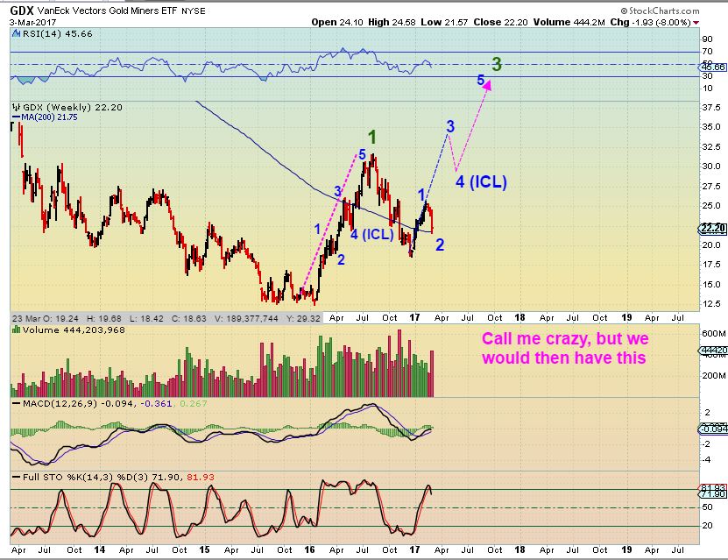Click the blue wave 5 label atop the projection
The height and width of the screenshot is (560, 728).
pos(481,80)
